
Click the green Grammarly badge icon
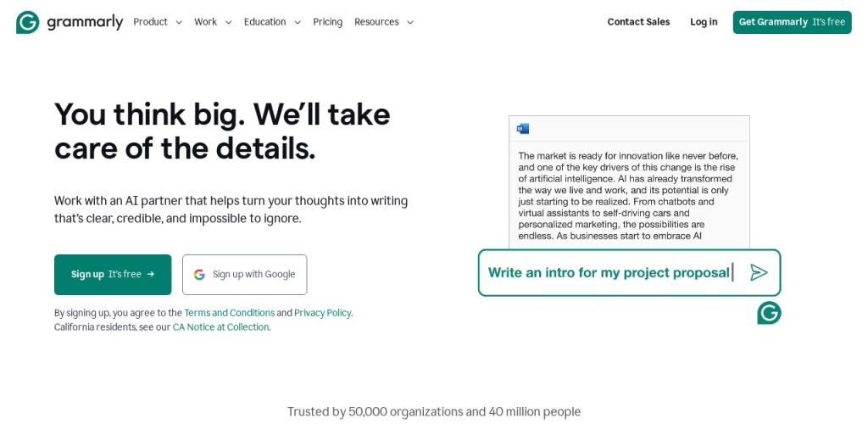(769, 313)
